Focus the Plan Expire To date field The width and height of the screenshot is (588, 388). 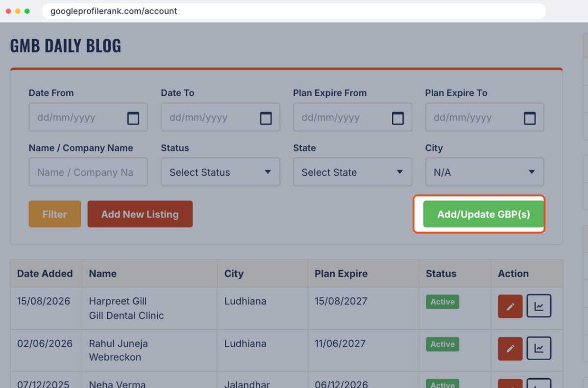(x=485, y=117)
